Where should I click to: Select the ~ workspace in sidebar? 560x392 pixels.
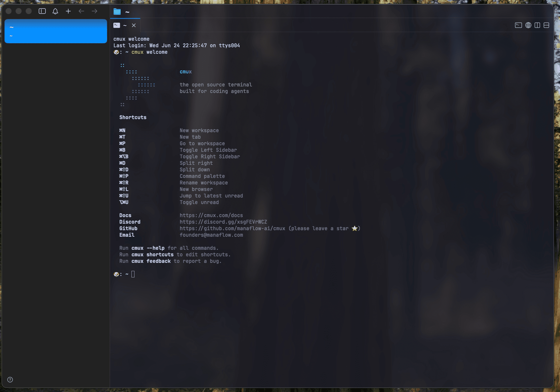tap(56, 31)
